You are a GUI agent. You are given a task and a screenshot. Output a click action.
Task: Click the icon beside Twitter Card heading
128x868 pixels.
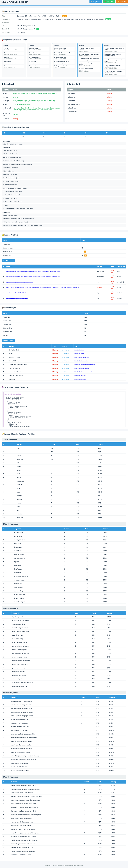click(68, 84)
